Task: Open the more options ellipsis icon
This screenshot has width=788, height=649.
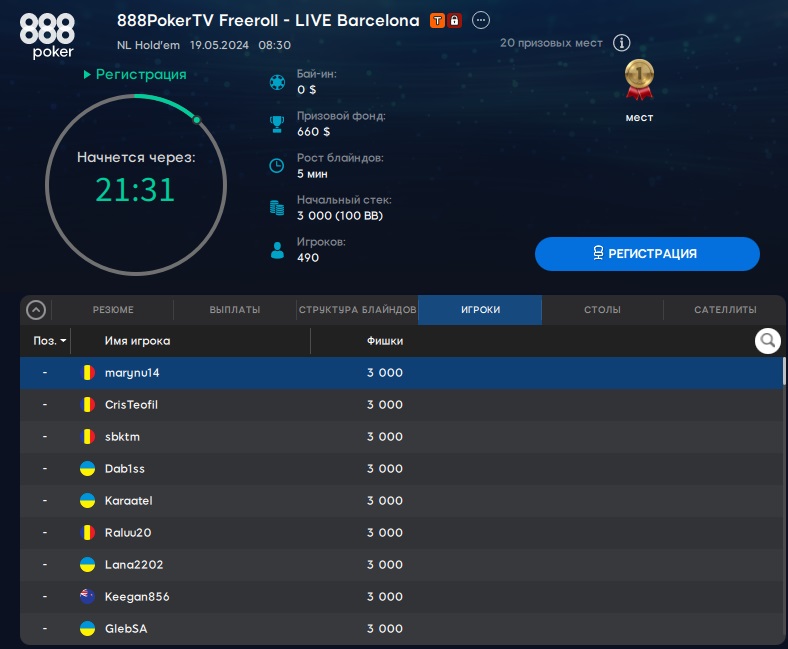Action: tap(481, 21)
